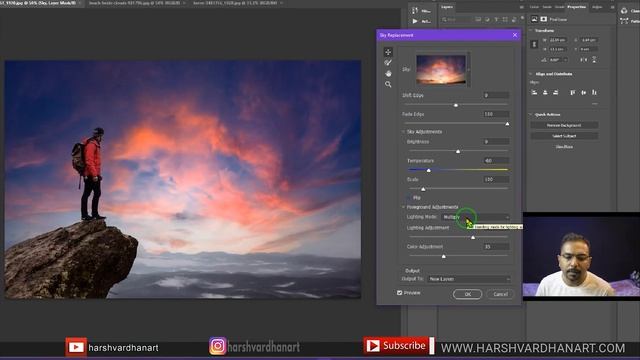Screen dimensions: 640x360
Task: Click the Brightness value field
Action: click(496, 142)
